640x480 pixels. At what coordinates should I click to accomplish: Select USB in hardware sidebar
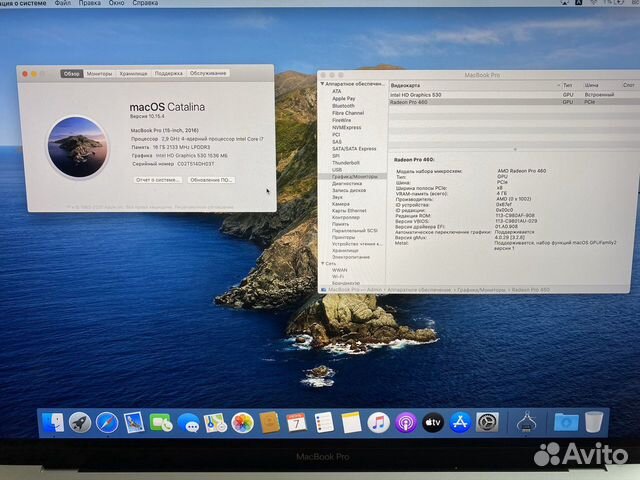(x=337, y=169)
